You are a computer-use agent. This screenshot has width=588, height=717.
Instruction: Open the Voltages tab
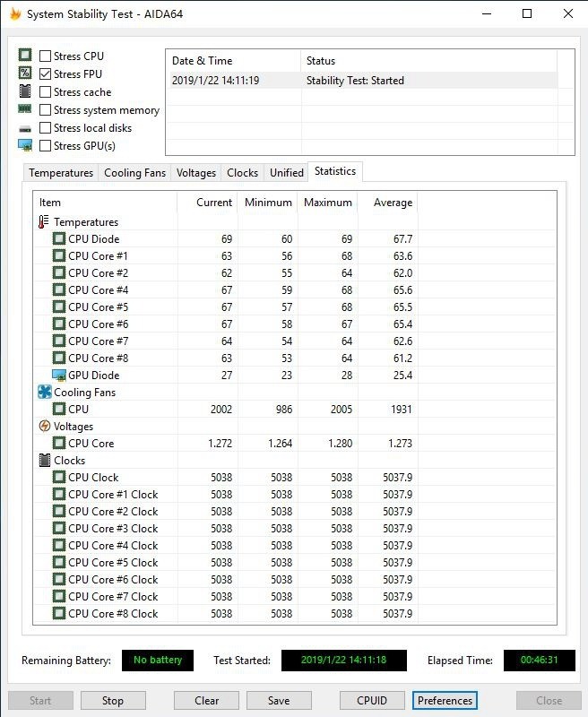196,173
